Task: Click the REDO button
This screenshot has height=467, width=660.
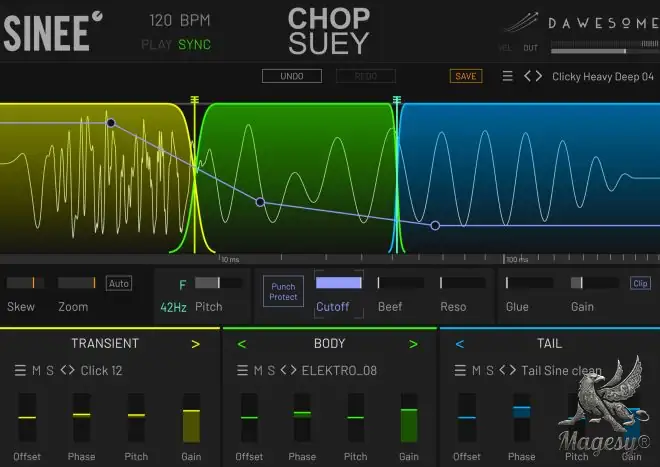Action: [366, 76]
